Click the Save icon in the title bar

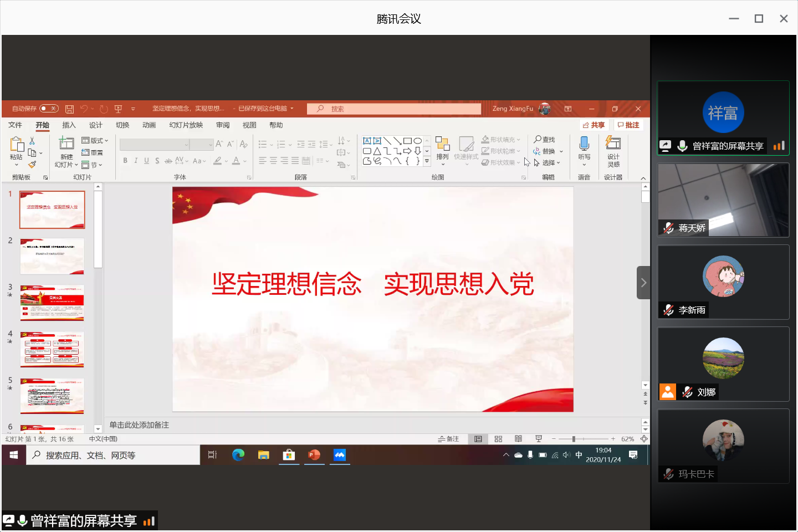[69, 109]
